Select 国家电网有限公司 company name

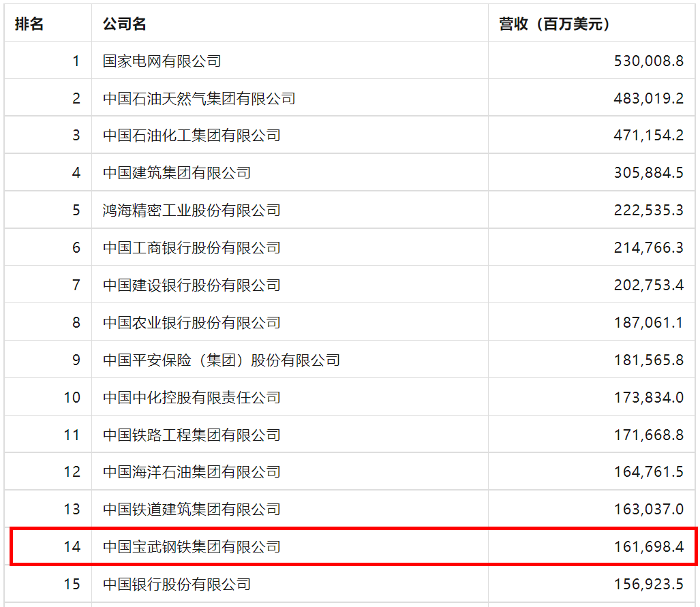162,61
